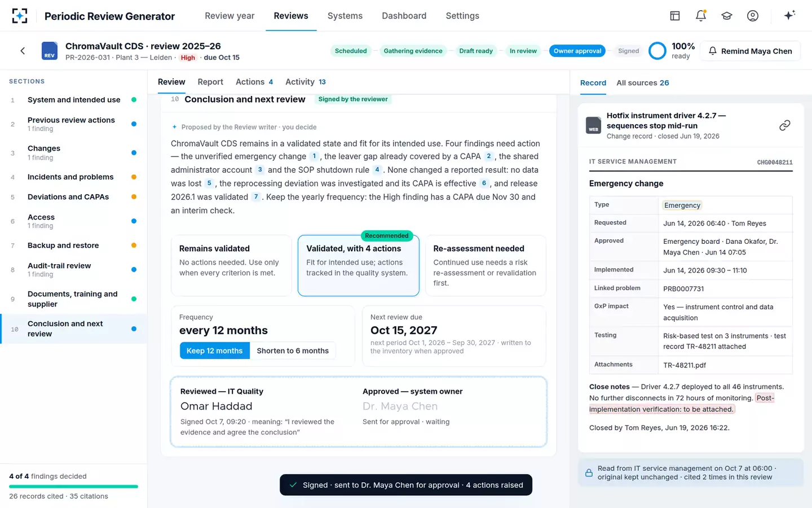Screen dimensions: 812x508
Task: Launch the sparkle assistant icon
Action: (789, 15)
